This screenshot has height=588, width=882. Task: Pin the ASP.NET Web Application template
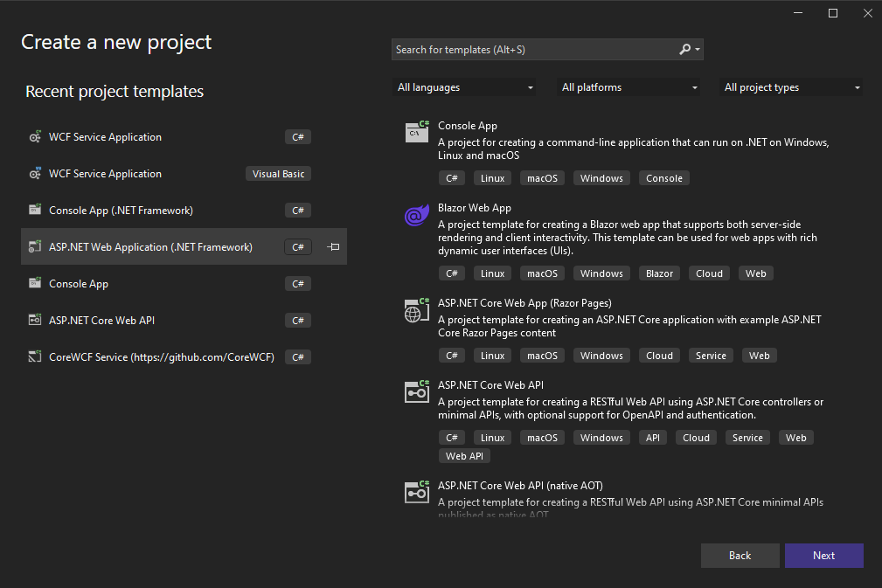(x=334, y=246)
